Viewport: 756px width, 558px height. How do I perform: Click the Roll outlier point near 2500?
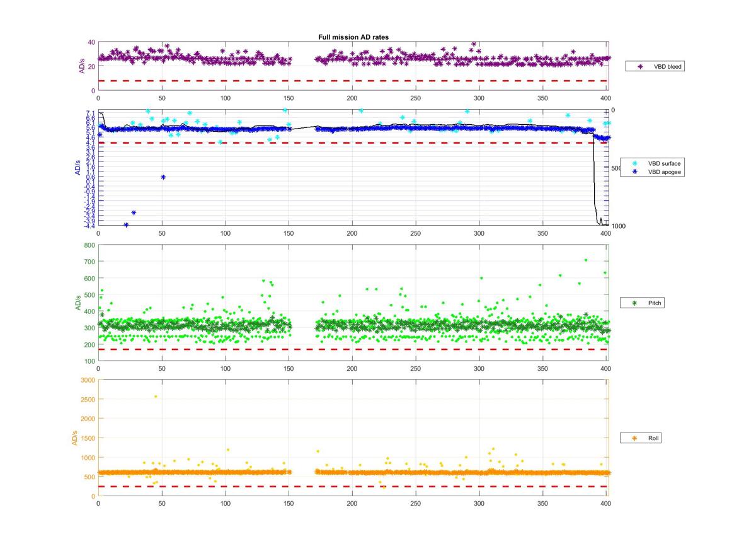point(156,397)
